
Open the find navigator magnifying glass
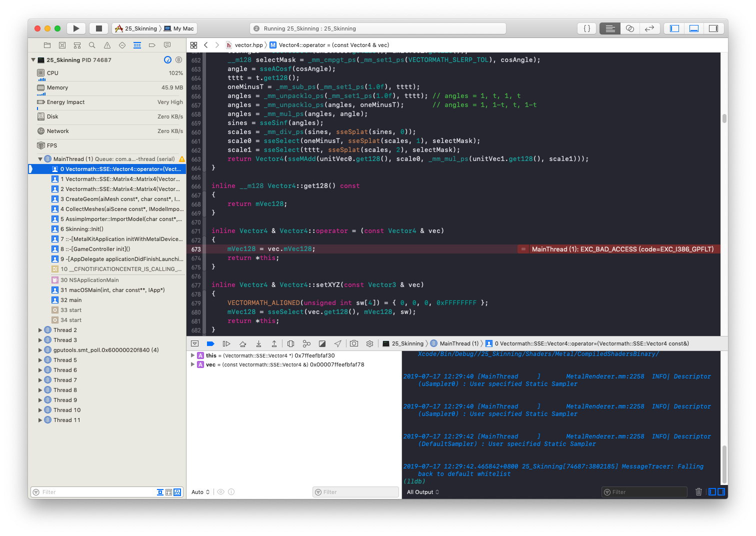tap(92, 45)
